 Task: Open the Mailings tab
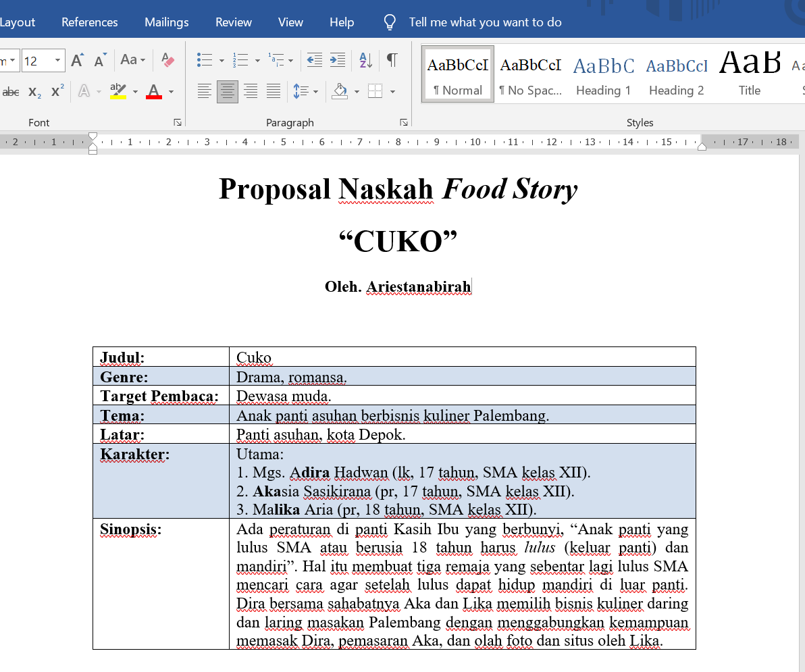[x=166, y=22]
